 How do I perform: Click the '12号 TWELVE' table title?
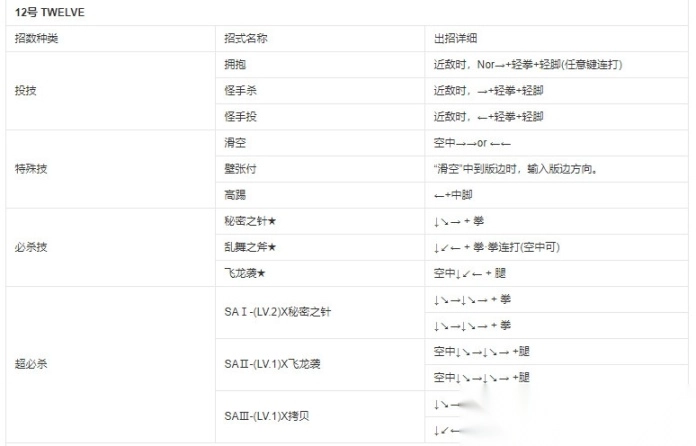(x=49, y=12)
